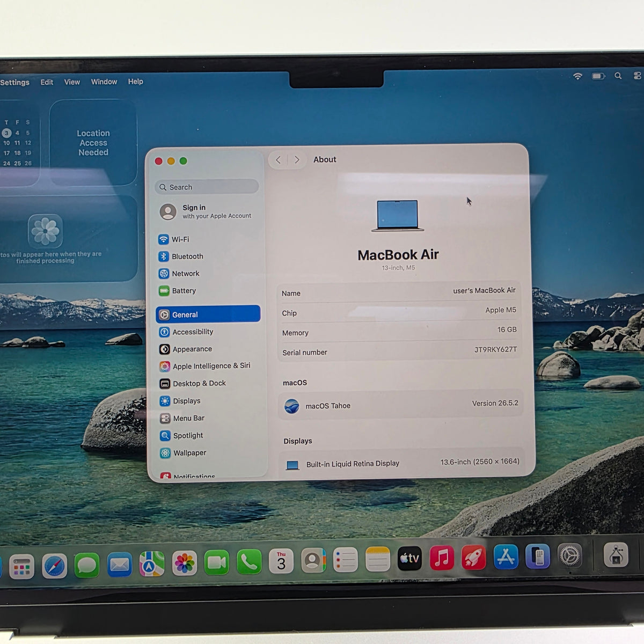The image size is (644, 644).
Task: Open Spotlight search from menu bar
Action: pos(618,76)
